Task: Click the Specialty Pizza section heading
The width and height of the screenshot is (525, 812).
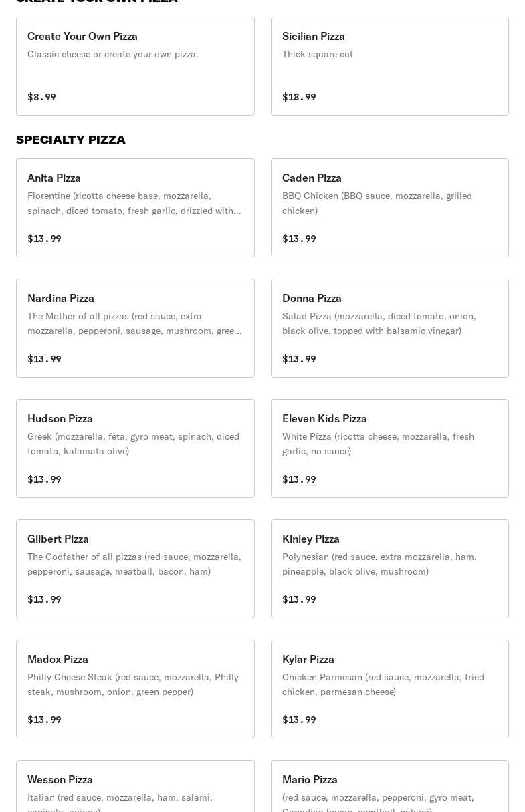Action: pos(71,140)
